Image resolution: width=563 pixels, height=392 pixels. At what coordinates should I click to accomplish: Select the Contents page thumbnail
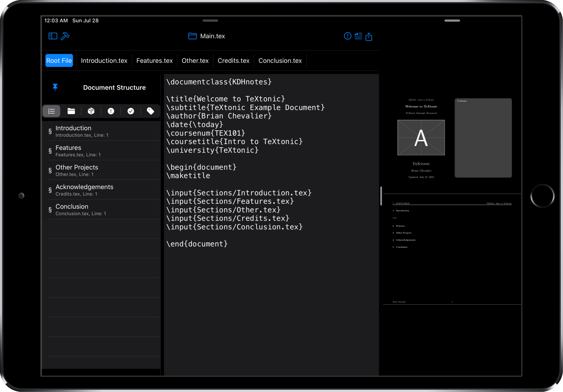pos(483,138)
